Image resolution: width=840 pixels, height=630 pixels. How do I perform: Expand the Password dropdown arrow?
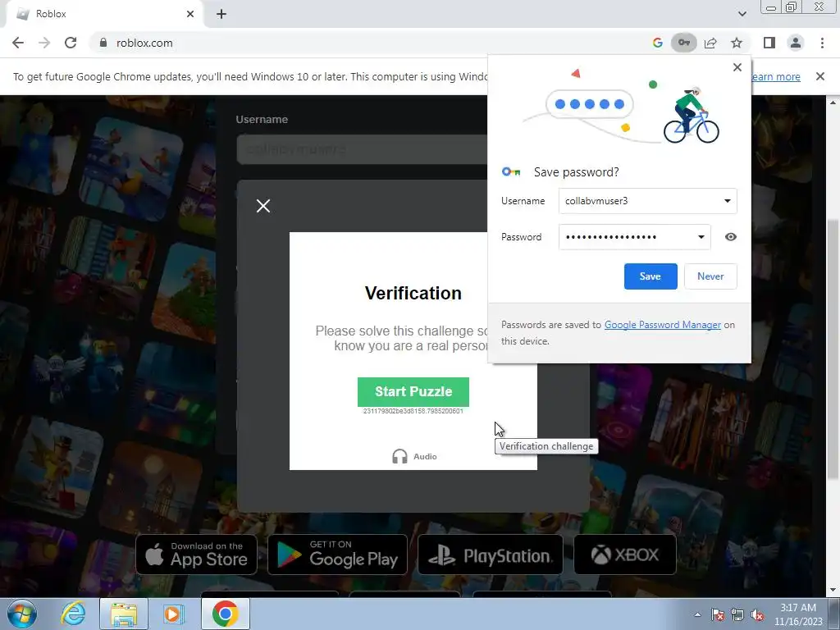(701, 237)
